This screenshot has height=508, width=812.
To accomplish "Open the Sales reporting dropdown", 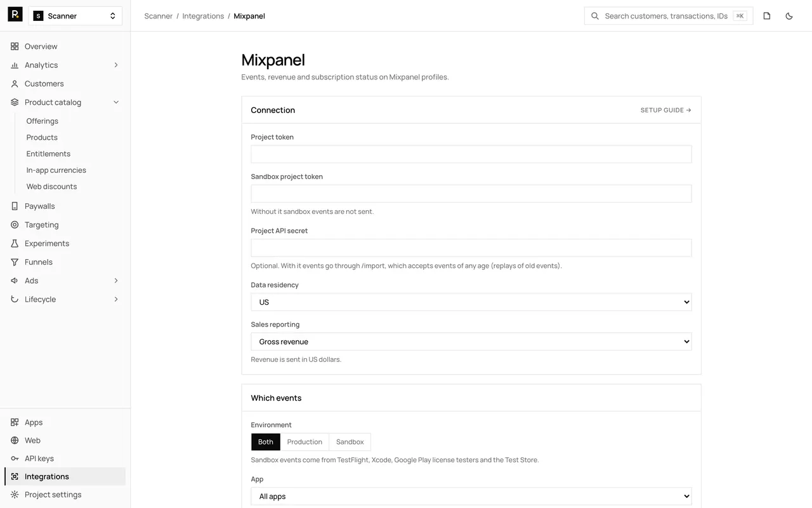I will (471, 342).
